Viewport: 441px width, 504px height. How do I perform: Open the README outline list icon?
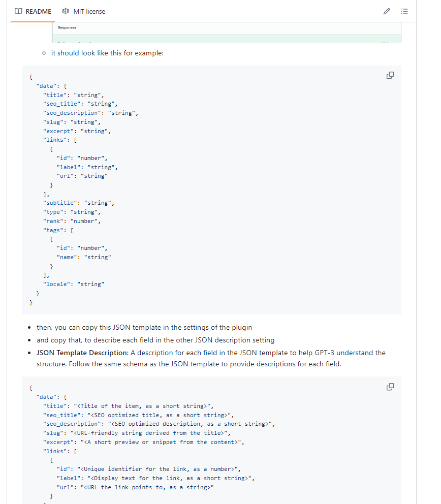404,11
